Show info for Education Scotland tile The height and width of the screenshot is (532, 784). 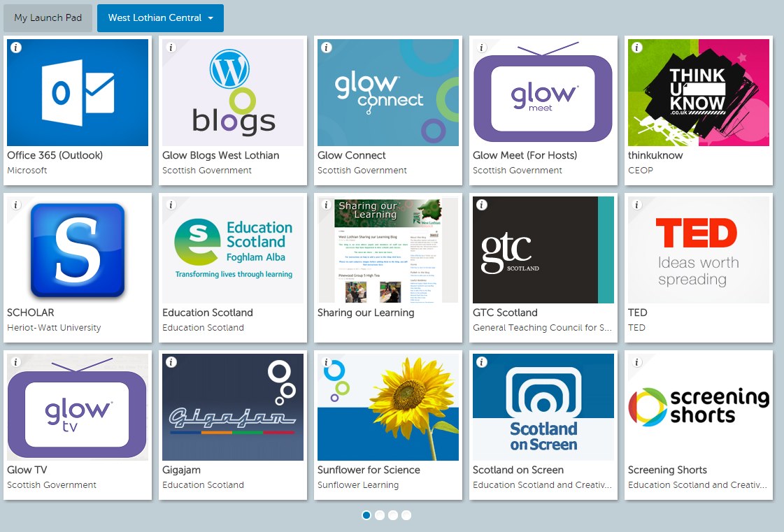(x=171, y=205)
